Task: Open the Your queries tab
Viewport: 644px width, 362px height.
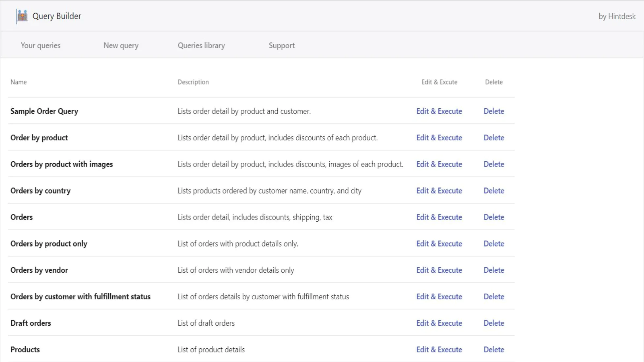Action: click(x=40, y=45)
